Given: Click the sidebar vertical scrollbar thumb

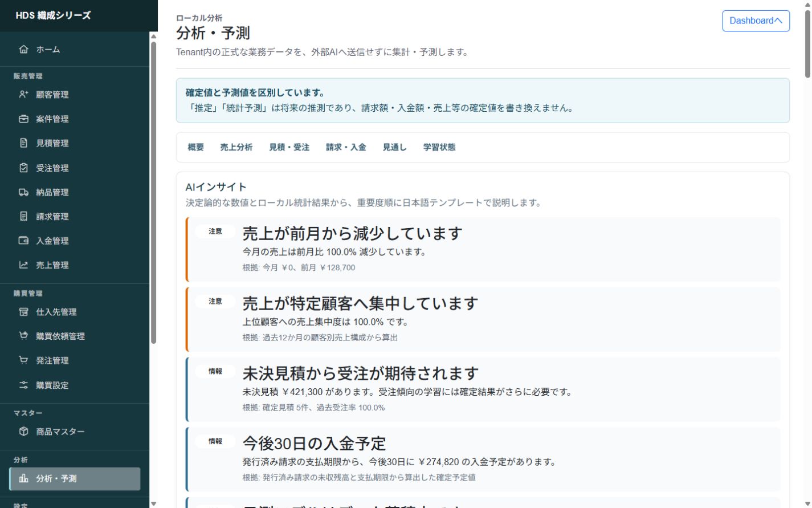Looking at the screenshot, I should pyautogui.click(x=153, y=193).
